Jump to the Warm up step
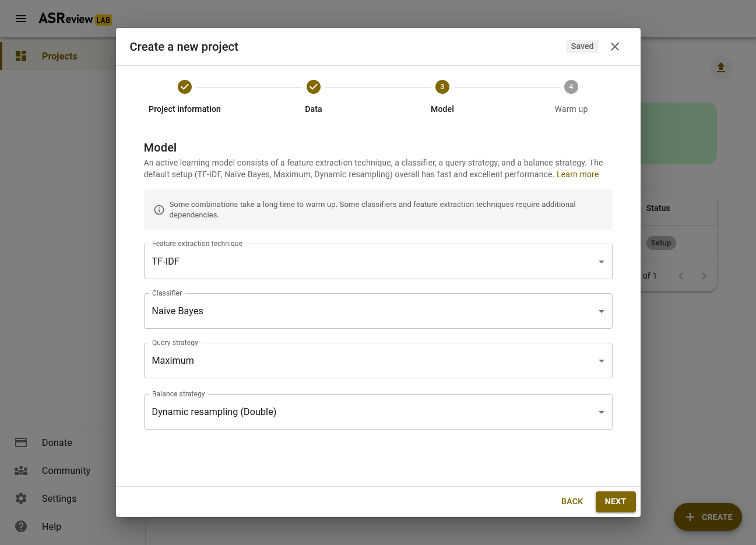This screenshot has width=756, height=545. [x=571, y=97]
